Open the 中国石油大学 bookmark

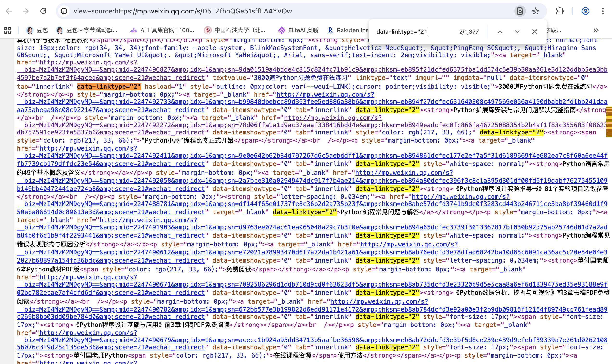point(235,30)
